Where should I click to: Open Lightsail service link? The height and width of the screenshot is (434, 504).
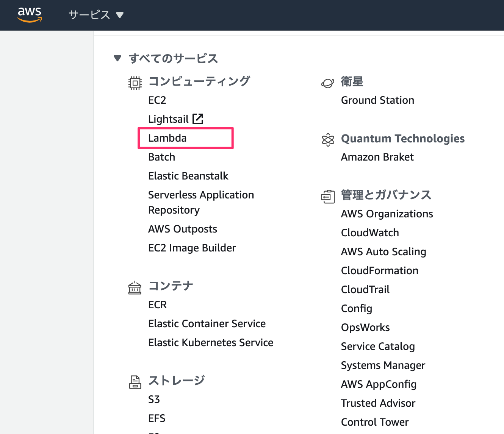click(168, 119)
